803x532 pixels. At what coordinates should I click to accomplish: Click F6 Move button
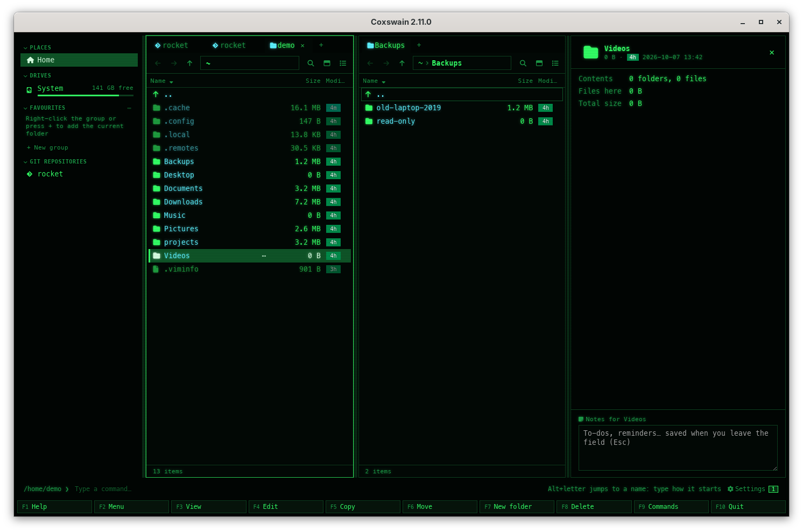(x=440, y=507)
